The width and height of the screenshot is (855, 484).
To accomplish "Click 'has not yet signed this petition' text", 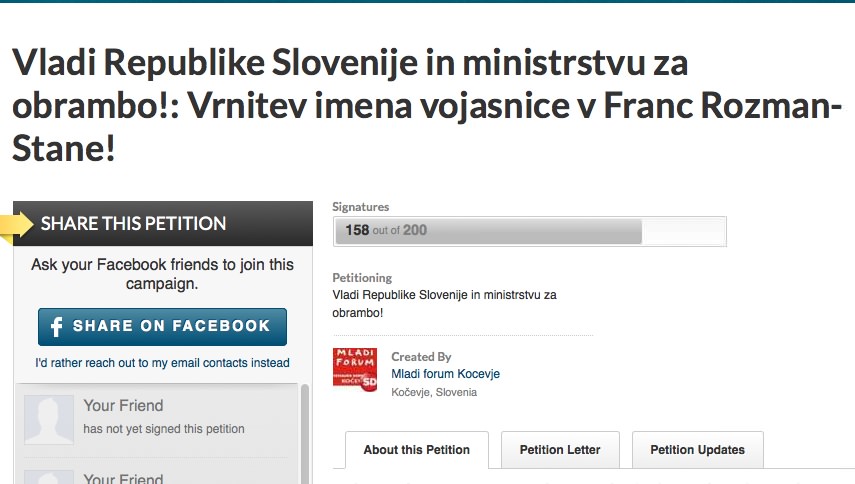I will 164,429.
